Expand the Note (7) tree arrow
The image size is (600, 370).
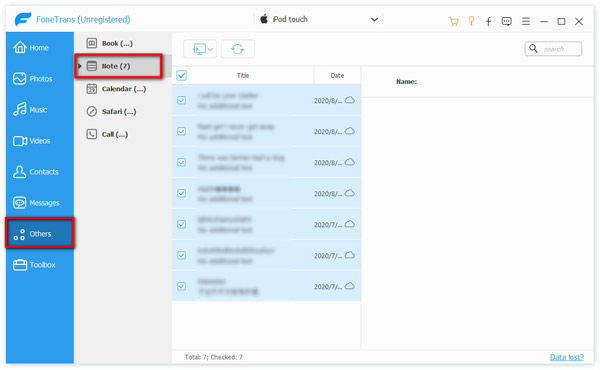[x=80, y=66]
